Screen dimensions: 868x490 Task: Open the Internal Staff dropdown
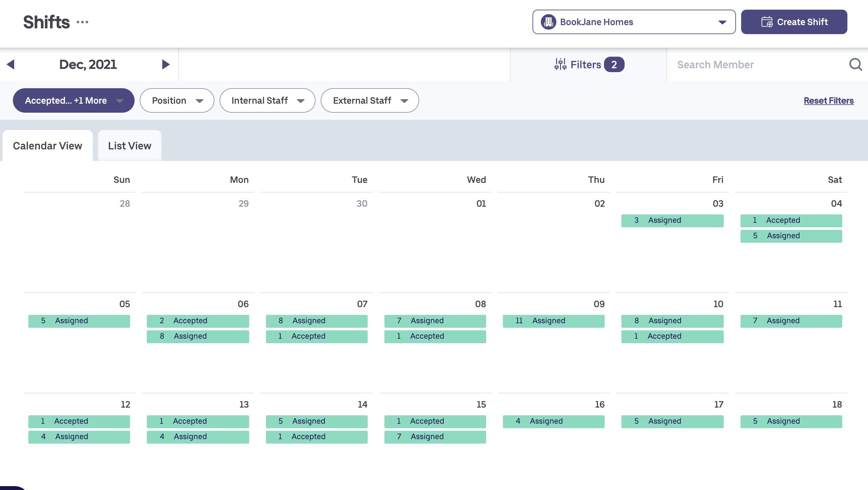tap(267, 100)
